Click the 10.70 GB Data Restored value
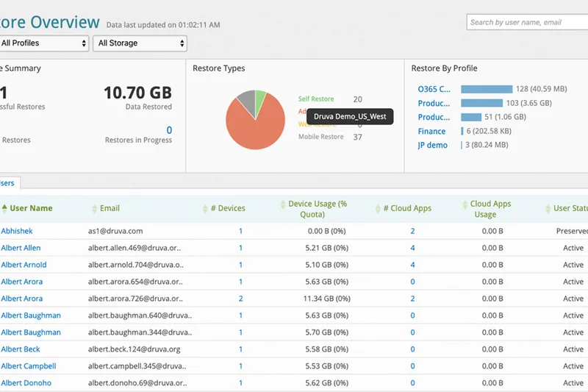Viewport: 588px width, 392px height. (x=137, y=93)
